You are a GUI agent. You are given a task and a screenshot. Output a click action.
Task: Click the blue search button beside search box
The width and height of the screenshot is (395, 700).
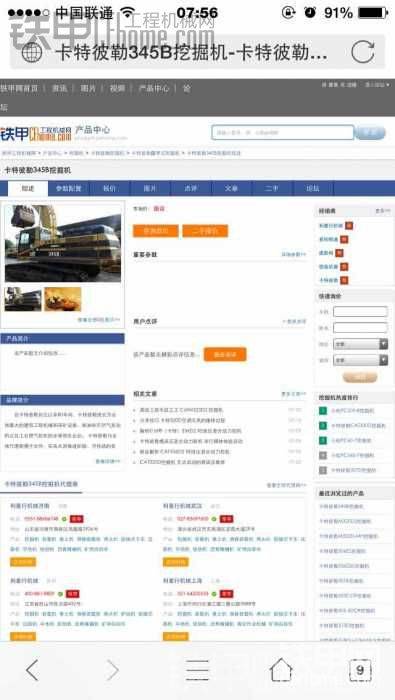pyautogui.click(x=370, y=133)
